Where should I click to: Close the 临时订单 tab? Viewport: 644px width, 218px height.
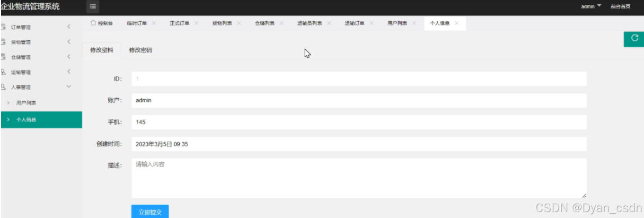tap(154, 23)
